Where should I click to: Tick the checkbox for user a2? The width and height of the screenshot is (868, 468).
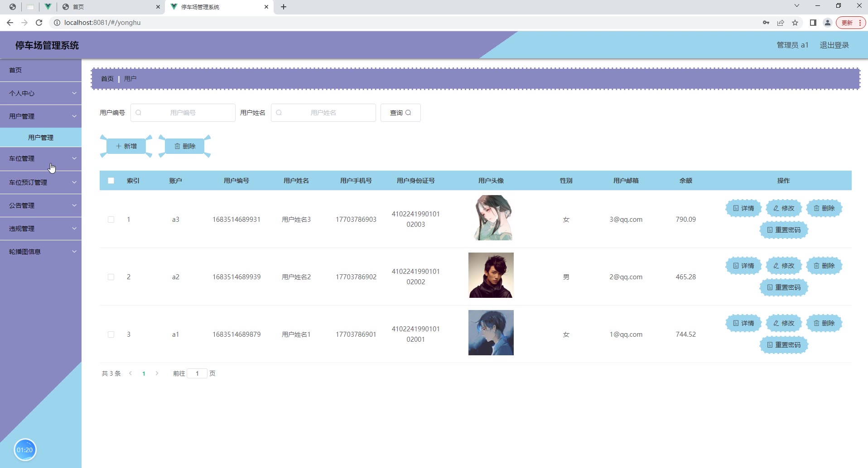point(111,277)
